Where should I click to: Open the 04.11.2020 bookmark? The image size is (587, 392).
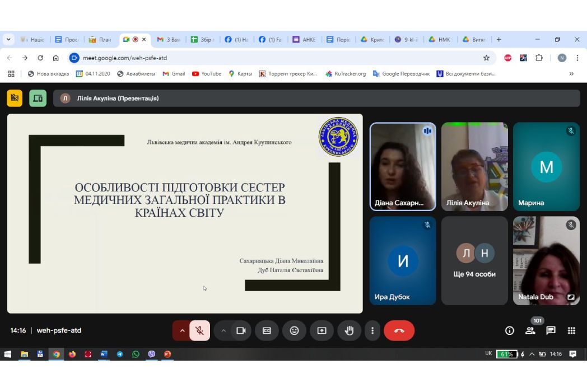pos(93,74)
